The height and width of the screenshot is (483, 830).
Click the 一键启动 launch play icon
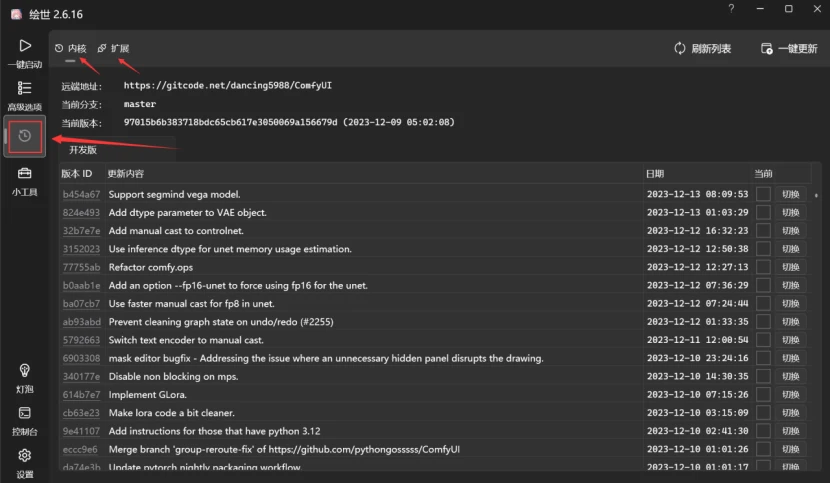(x=25, y=46)
